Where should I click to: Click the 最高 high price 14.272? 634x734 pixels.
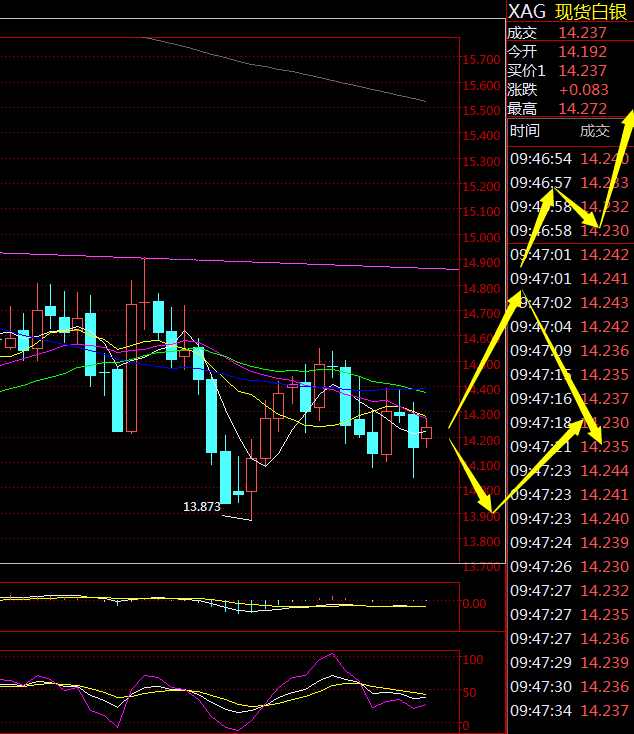[582, 109]
